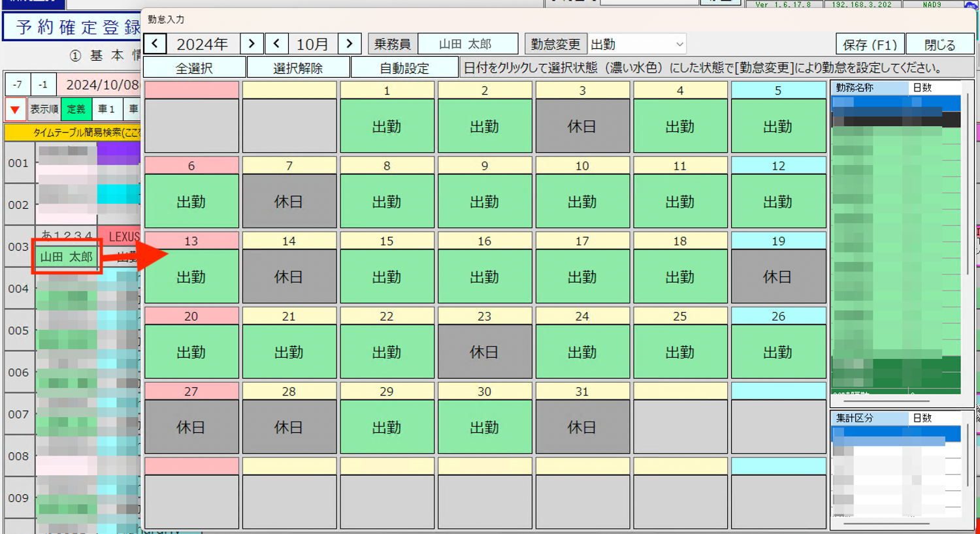
Task: Go to the previous month with the arrow
Action: [277, 44]
